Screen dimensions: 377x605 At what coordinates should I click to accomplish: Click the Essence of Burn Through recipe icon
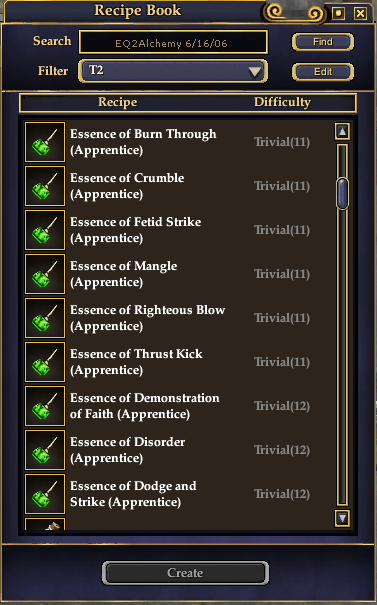45,142
